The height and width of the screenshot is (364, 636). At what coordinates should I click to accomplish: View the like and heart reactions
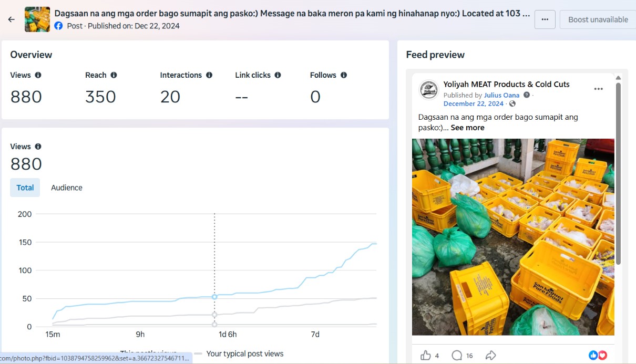pyautogui.click(x=598, y=356)
